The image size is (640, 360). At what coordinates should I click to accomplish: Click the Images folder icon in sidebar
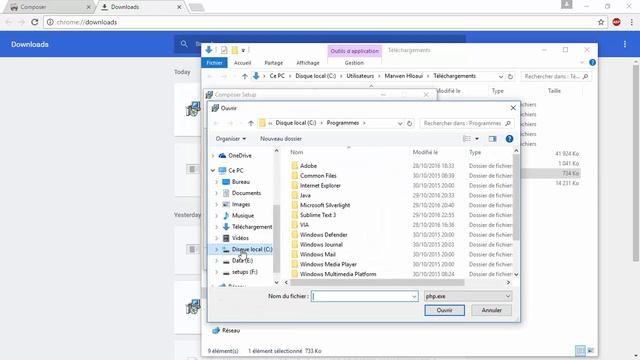tap(226, 204)
